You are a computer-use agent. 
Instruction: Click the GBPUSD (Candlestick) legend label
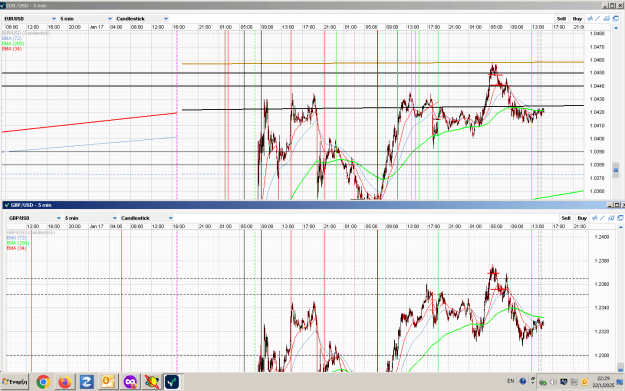click(31, 232)
